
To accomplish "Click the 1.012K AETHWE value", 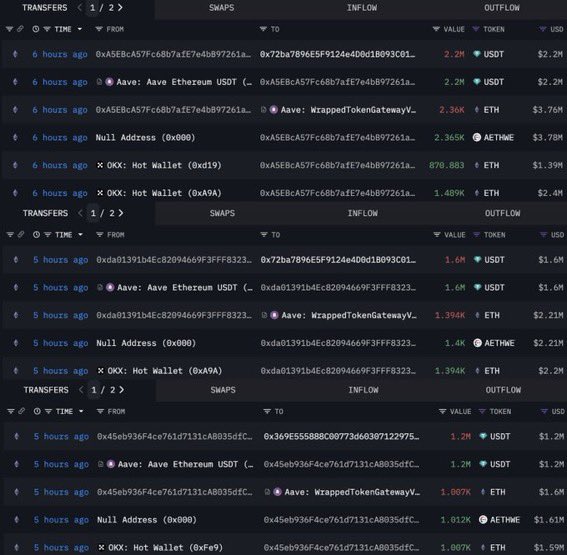I will (455, 520).
